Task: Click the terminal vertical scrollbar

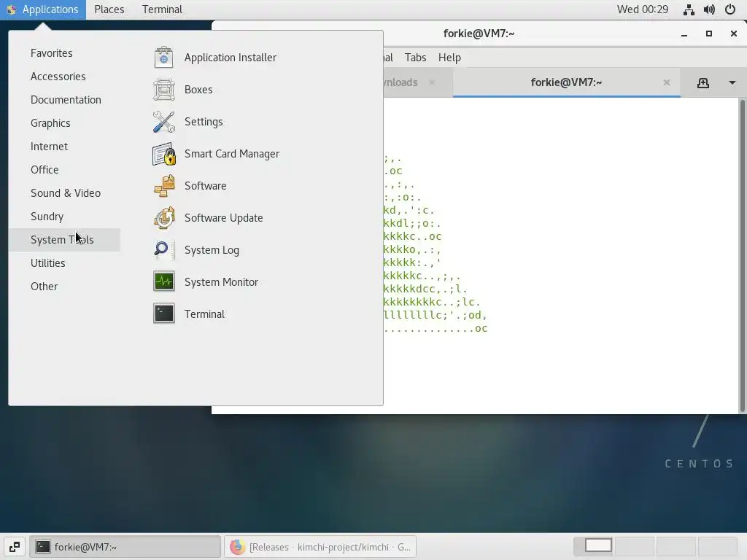Action: click(x=742, y=256)
